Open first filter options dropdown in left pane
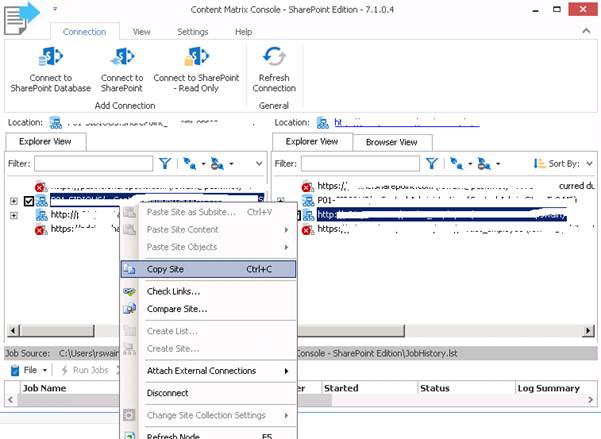Viewport: 601px width, 439px height. pyautogui.click(x=204, y=164)
